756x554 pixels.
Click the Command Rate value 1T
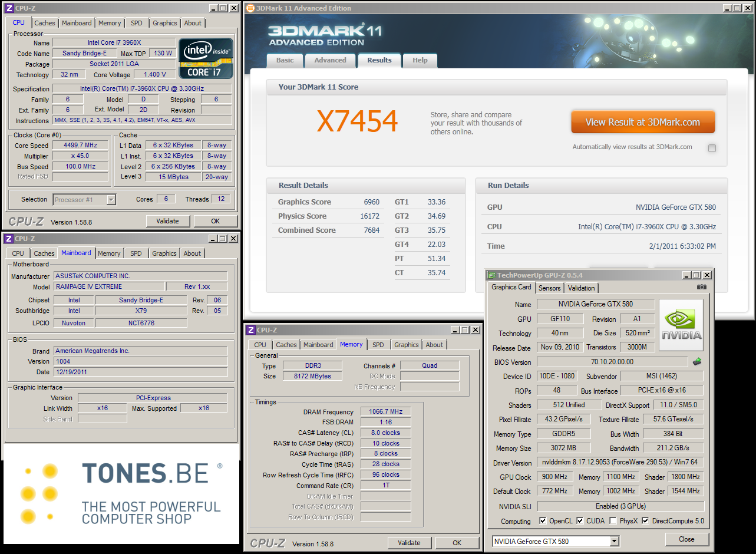pyautogui.click(x=386, y=485)
